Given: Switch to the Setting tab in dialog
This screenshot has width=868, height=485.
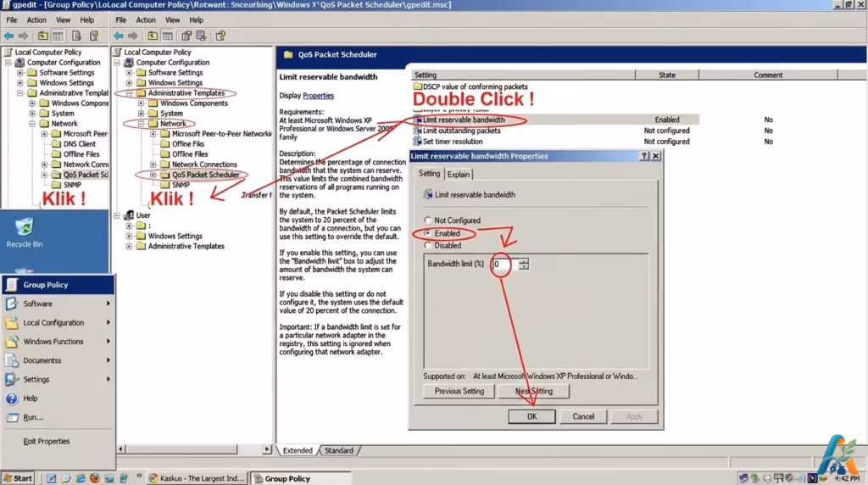Looking at the screenshot, I should pyautogui.click(x=429, y=173).
